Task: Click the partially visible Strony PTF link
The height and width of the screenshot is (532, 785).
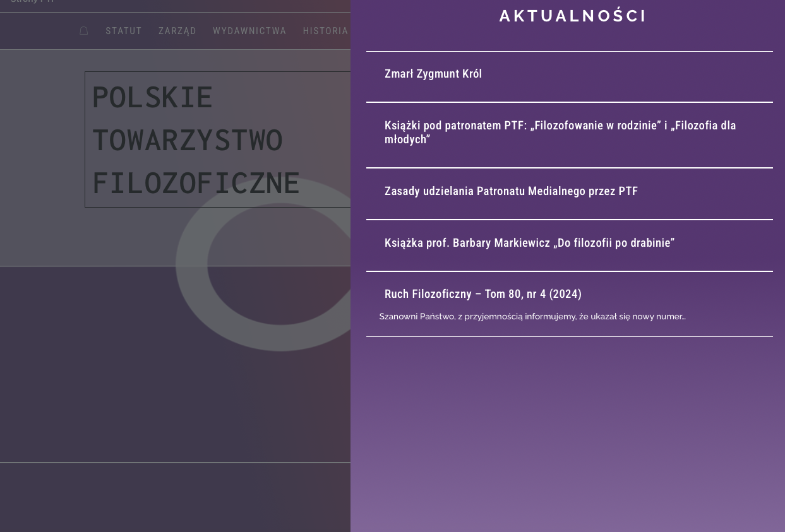Action: click(32, 2)
